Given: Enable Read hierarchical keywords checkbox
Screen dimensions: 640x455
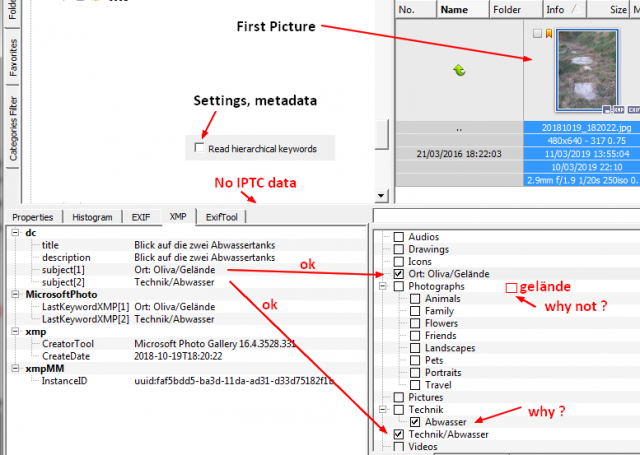Looking at the screenshot, I should click(199, 148).
